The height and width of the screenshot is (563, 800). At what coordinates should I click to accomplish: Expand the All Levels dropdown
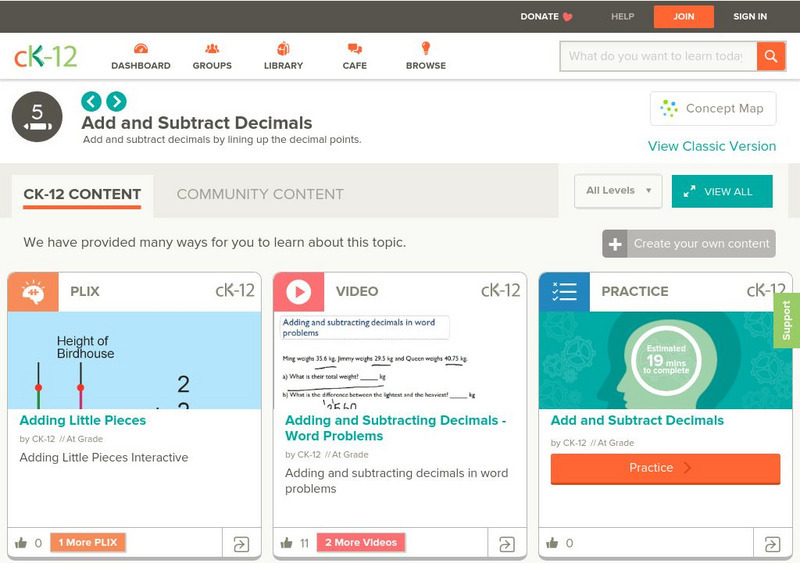pyautogui.click(x=618, y=191)
